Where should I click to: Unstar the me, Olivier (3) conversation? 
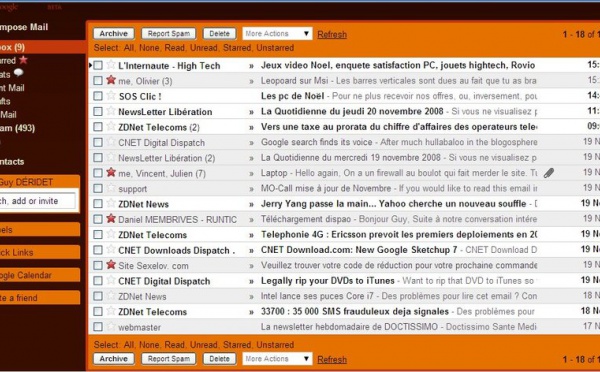click(111, 80)
